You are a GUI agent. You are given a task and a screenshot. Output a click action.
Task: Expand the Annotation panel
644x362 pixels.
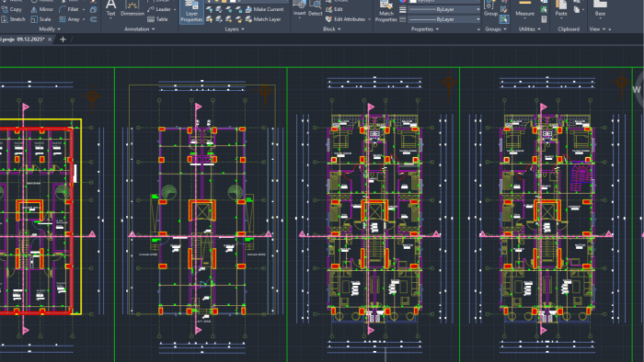coord(140,29)
